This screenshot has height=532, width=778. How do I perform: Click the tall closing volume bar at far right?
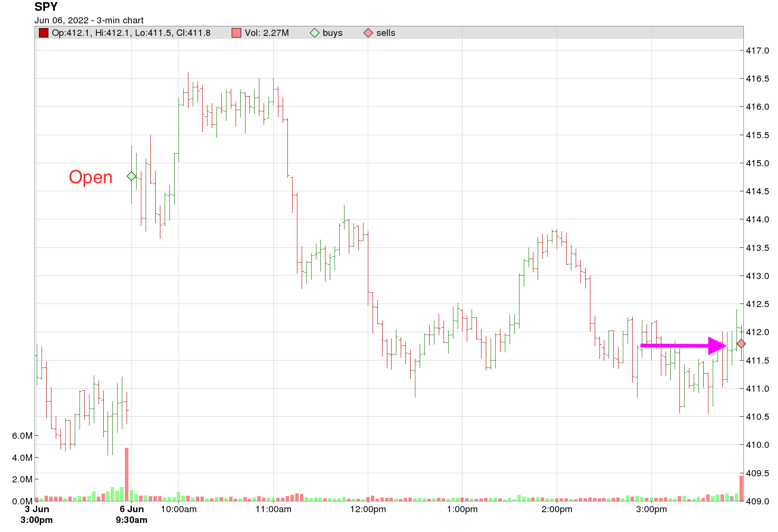coord(741,488)
